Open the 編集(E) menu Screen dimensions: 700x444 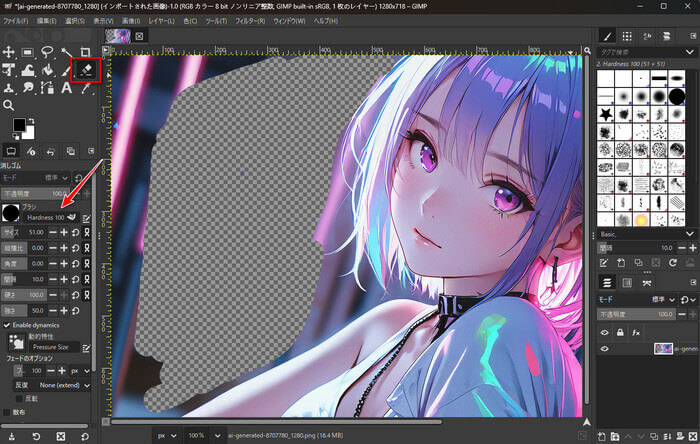point(46,21)
